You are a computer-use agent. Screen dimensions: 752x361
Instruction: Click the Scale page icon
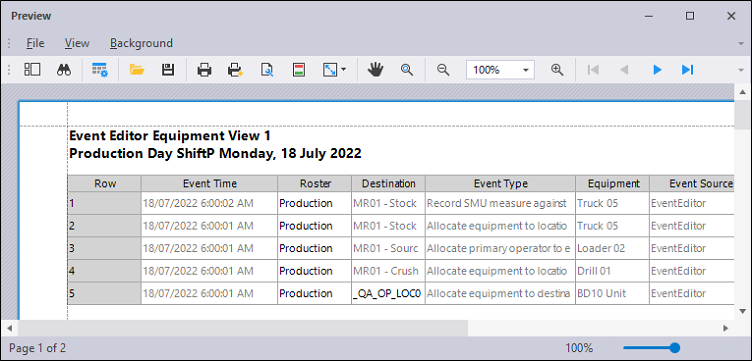coord(330,70)
